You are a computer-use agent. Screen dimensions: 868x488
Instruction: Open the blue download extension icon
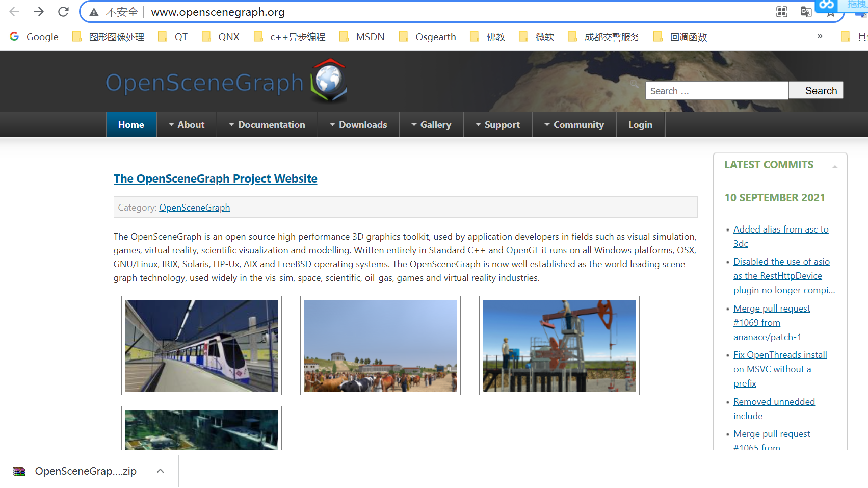826,6
